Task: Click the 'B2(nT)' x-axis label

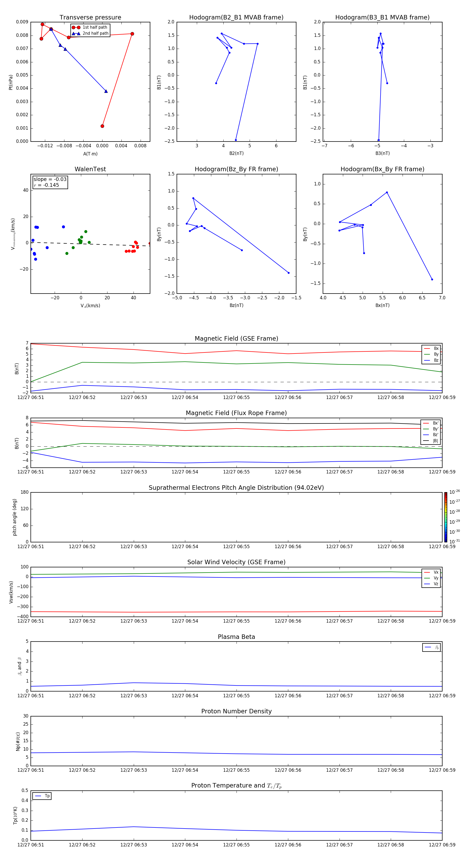Action: tap(236, 153)
